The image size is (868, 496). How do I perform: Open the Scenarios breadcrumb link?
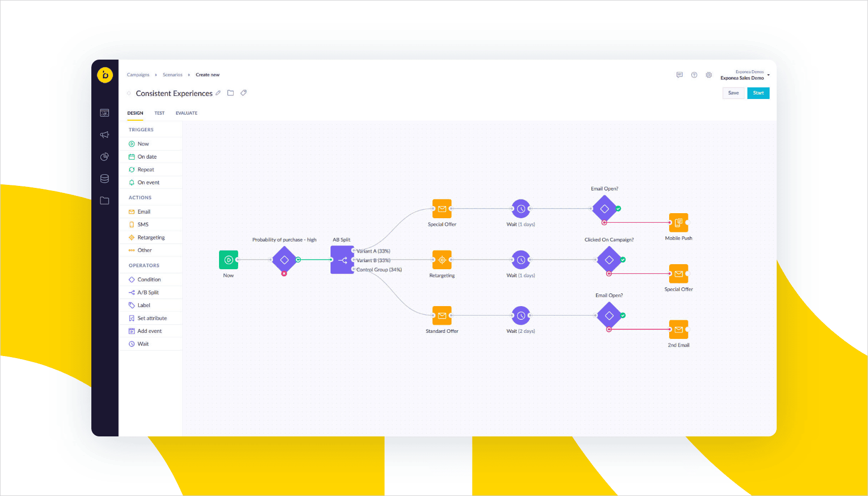coord(173,74)
